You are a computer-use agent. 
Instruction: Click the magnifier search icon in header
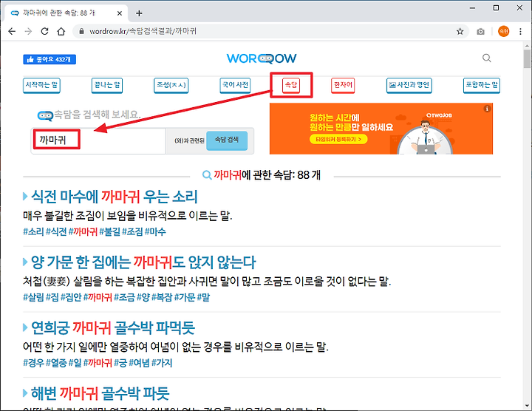[x=486, y=58]
